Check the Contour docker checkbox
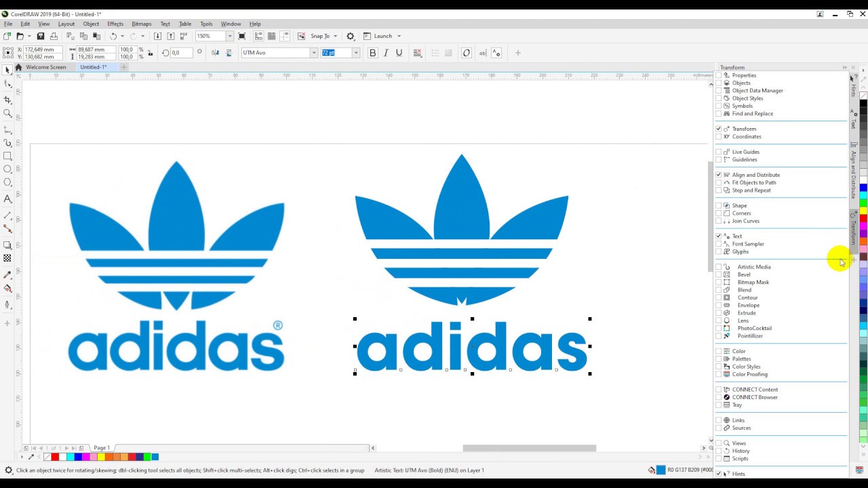 719,298
